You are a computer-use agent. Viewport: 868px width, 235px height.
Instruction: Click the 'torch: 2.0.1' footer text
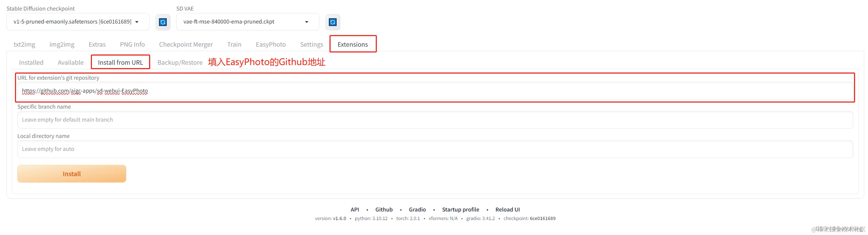408,218
